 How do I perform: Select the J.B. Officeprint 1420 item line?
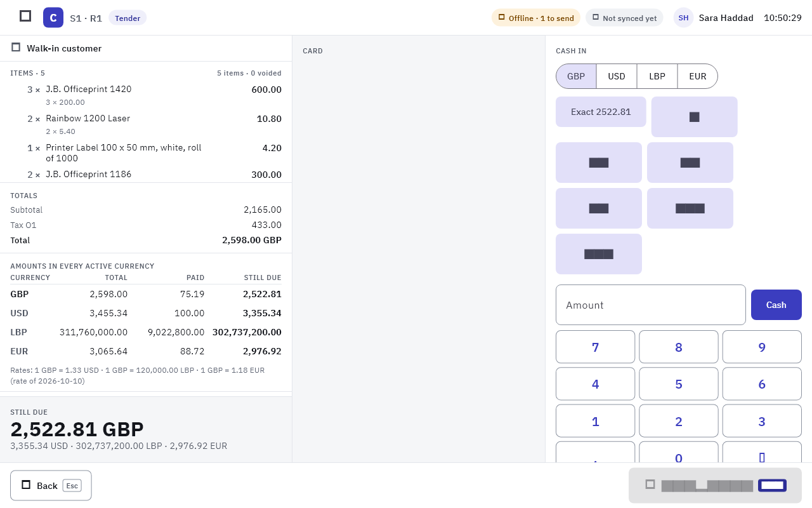(x=146, y=95)
